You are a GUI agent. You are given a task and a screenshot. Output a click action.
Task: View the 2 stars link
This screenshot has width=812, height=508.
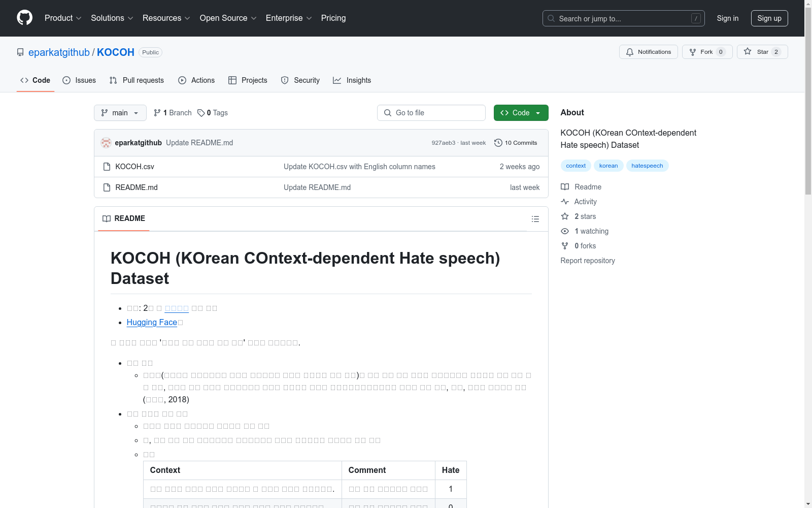[x=579, y=216]
